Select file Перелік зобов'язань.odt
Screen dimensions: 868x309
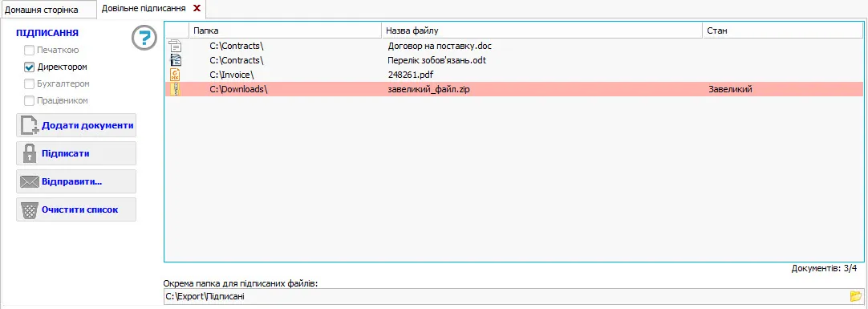point(437,60)
